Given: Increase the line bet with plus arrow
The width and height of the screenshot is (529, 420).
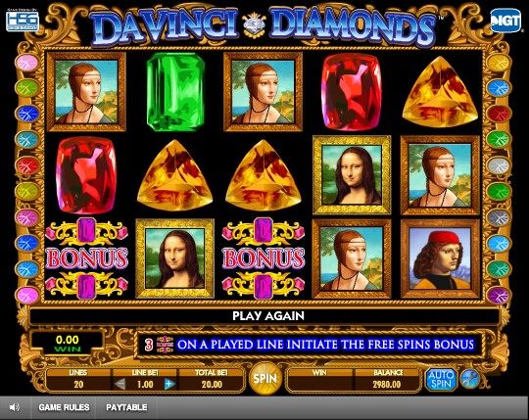Looking at the screenshot, I should tap(169, 384).
